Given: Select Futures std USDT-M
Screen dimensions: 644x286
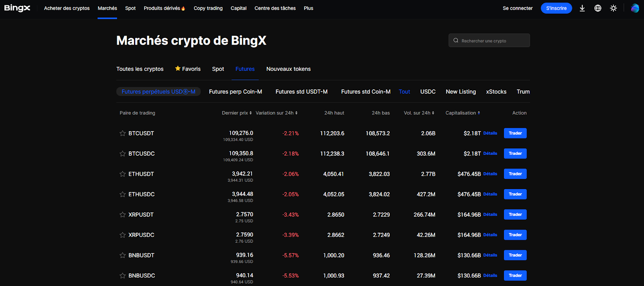Looking at the screenshot, I should [x=301, y=92].
